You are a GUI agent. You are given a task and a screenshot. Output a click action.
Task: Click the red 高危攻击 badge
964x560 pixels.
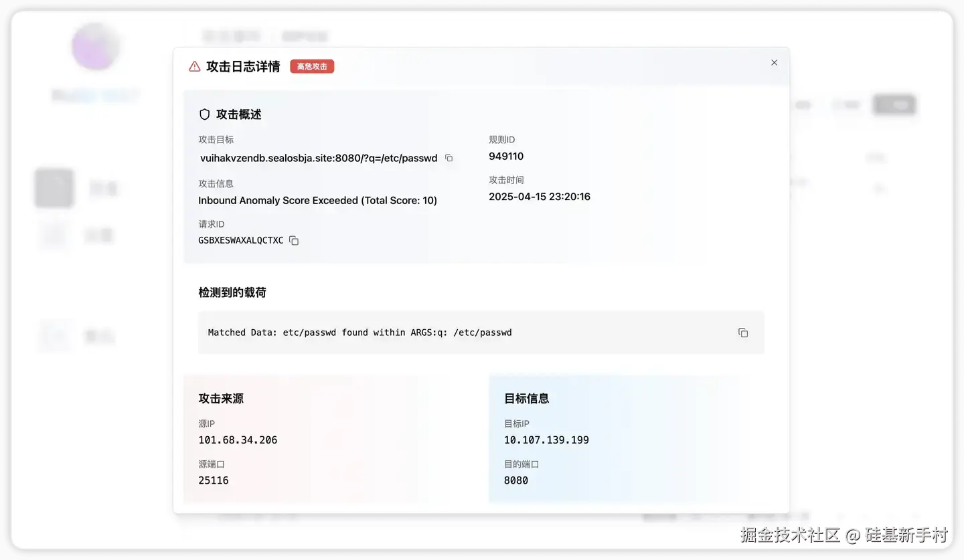(311, 66)
